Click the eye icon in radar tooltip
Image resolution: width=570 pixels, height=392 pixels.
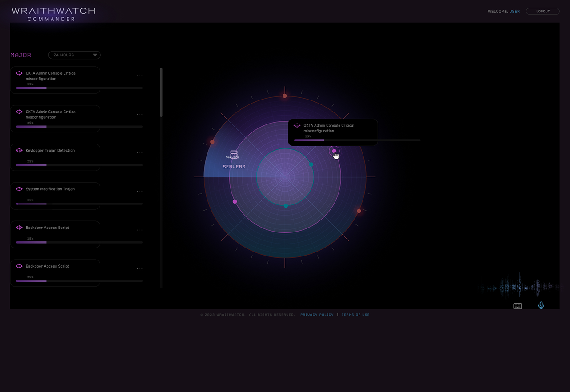297,125
